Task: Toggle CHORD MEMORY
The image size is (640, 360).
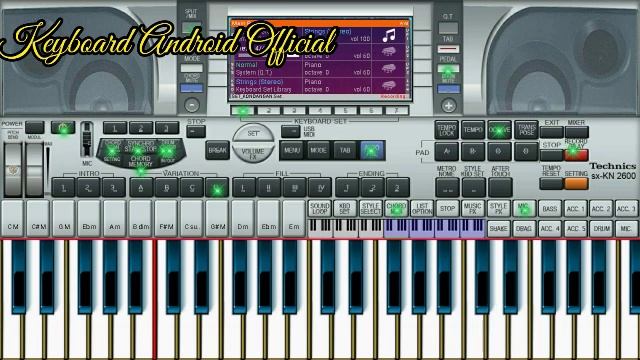Action: pyautogui.click(x=140, y=162)
